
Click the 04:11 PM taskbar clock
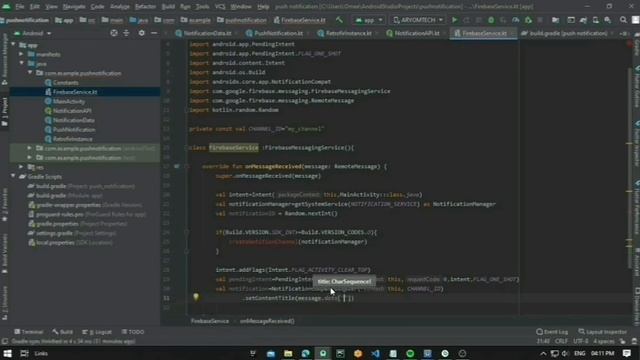602,353
